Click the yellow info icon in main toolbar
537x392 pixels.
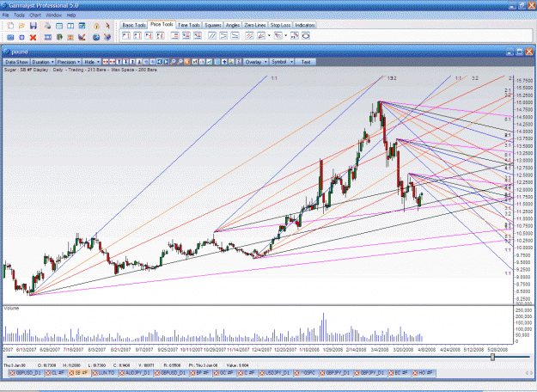click(x=96, y=26)
